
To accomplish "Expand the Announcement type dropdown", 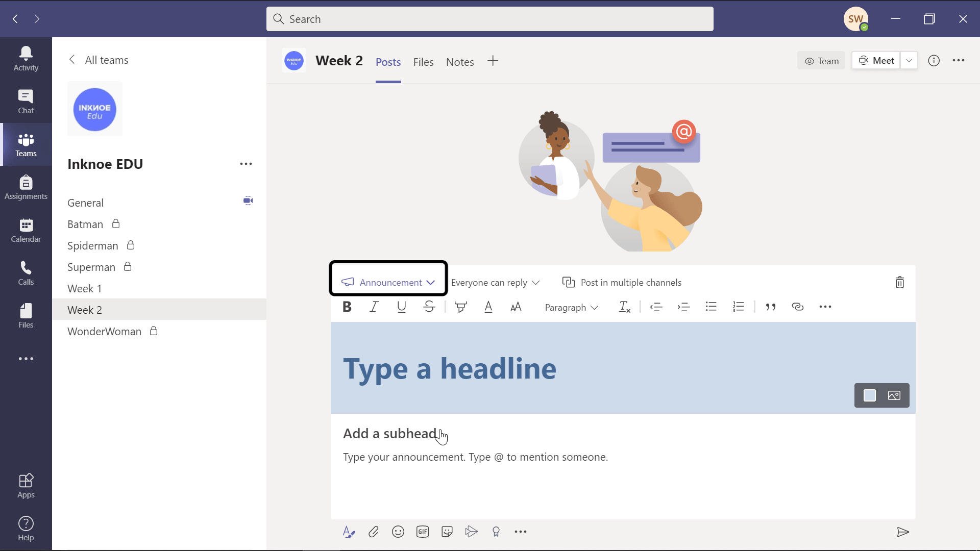I will [x=431, y=282].
